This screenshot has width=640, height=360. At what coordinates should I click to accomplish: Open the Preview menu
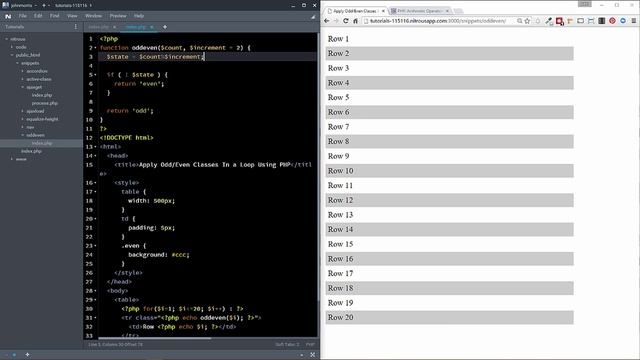tap(118, 16)
